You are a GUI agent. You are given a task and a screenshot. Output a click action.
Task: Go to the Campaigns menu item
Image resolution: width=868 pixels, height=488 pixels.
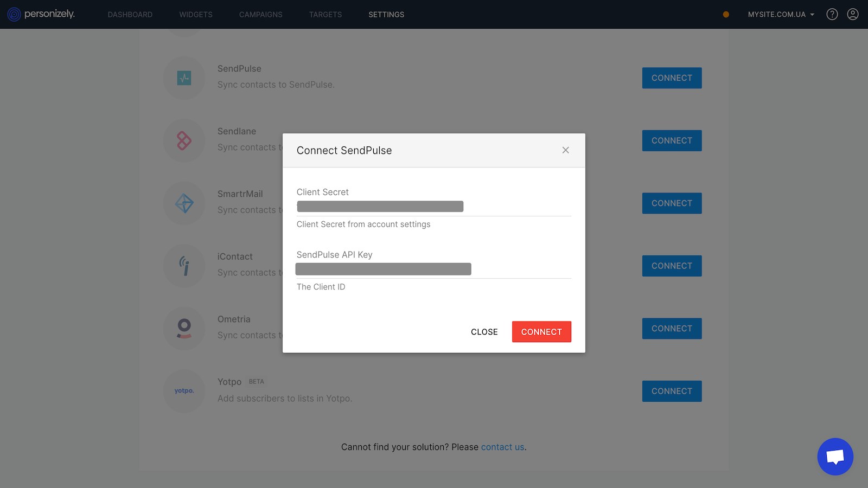pos(260,15)
